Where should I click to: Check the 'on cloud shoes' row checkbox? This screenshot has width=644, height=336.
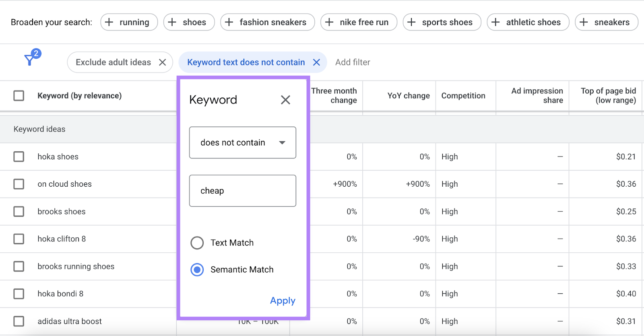(19, 184)
